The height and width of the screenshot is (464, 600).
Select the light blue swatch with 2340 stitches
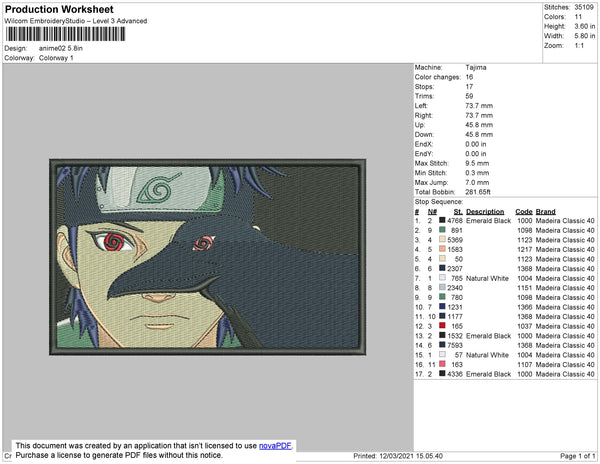(442, 288)
